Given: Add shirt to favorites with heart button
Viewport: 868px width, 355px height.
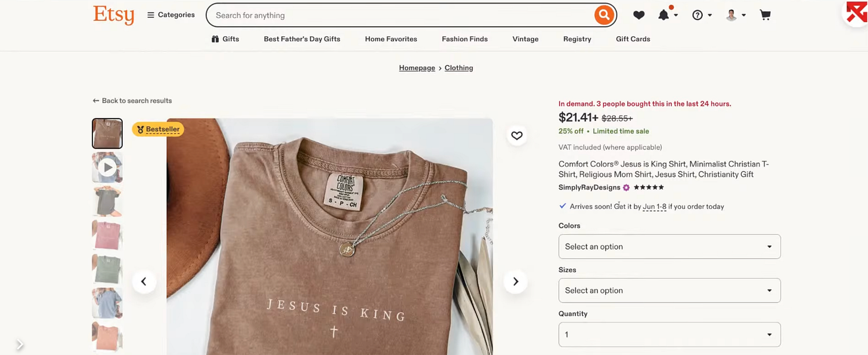Looking at the screenshot, I should [517, 136].
